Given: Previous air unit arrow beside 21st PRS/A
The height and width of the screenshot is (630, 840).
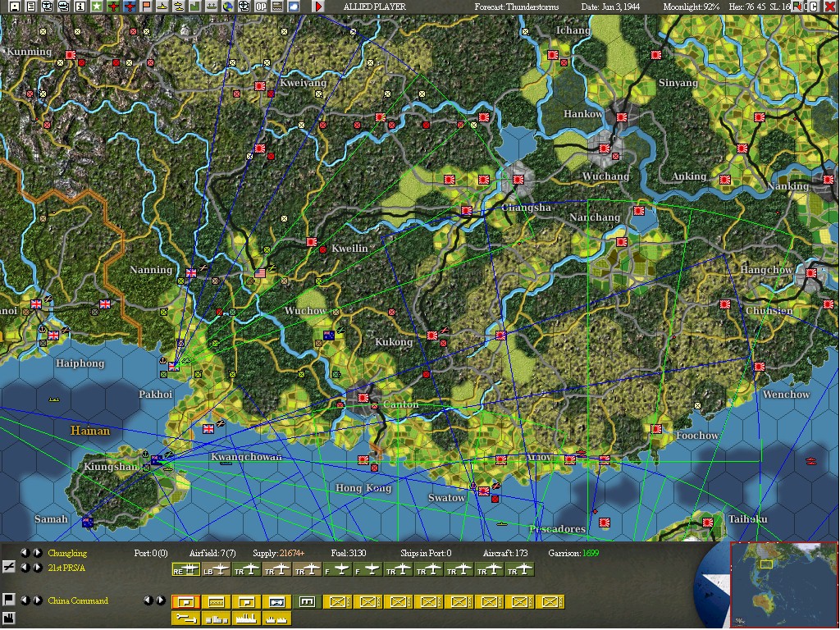Looking at the screenshot, I should (x=25, y=568).
